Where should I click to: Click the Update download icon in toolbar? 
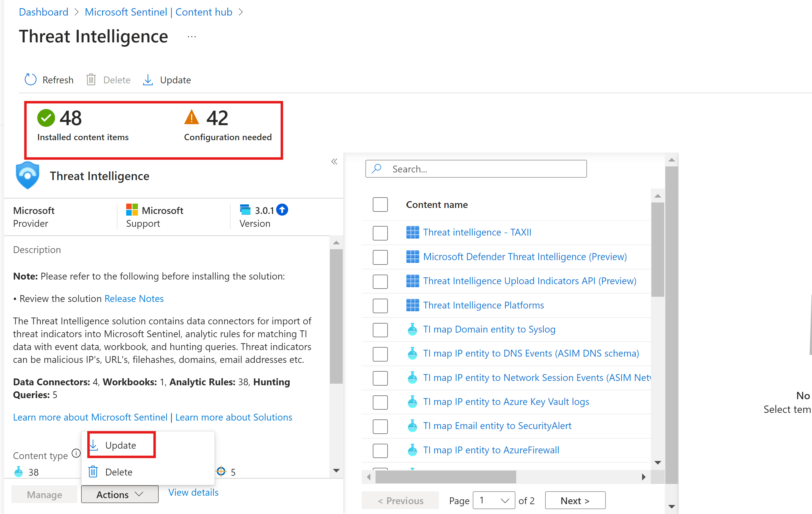[x=148, y=80]
